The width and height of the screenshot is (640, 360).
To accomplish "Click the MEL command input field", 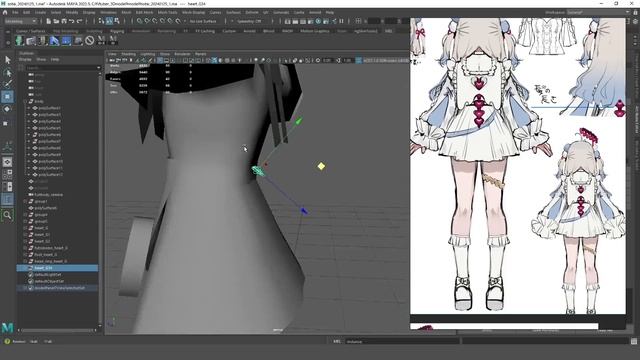I will tap(402, 341).
